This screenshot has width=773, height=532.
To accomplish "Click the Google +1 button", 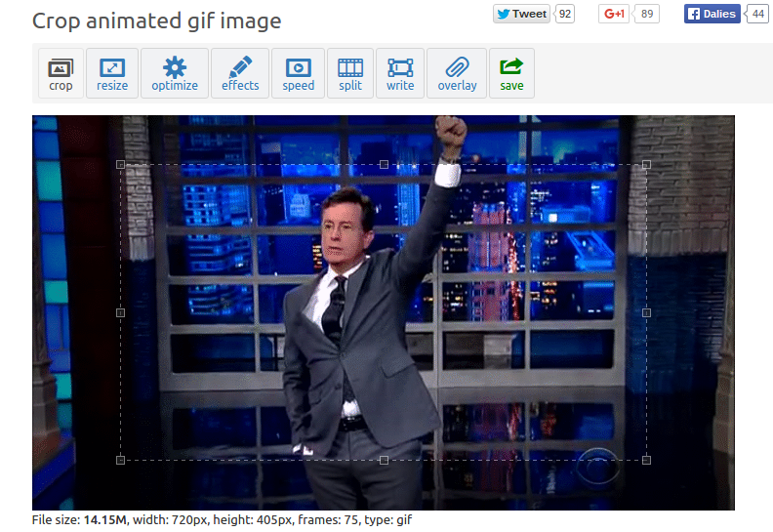I will click(614, 14).
